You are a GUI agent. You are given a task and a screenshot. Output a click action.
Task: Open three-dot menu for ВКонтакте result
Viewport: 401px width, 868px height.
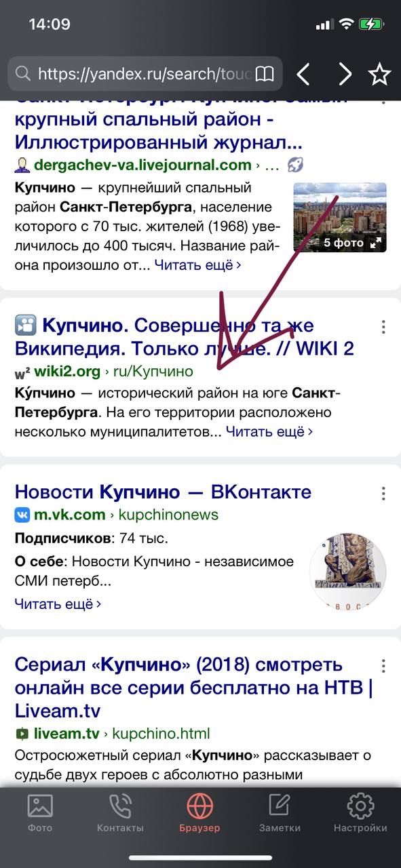click(384, 493)
